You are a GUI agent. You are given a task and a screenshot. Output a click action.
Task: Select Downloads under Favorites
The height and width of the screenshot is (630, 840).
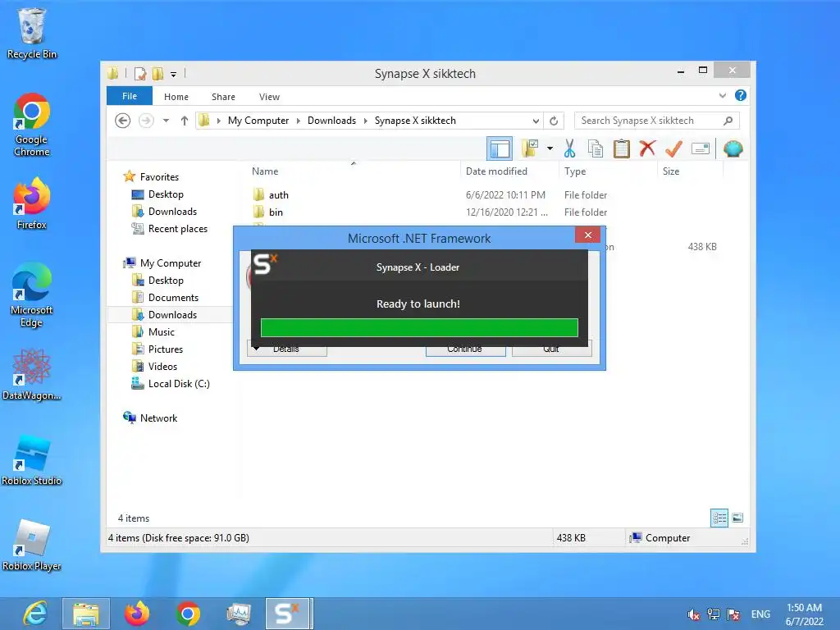172,211
